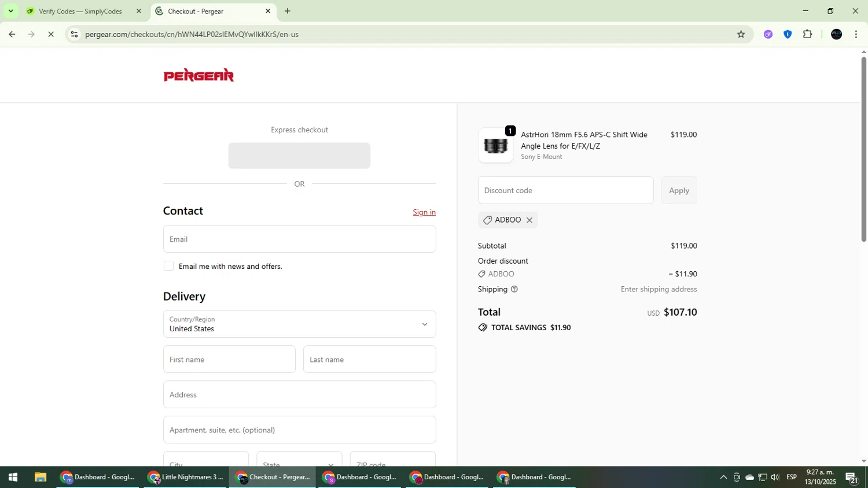Switch to the Verify Codes — SimplyCodes tab
868x488 pixels.
[80, 11]
